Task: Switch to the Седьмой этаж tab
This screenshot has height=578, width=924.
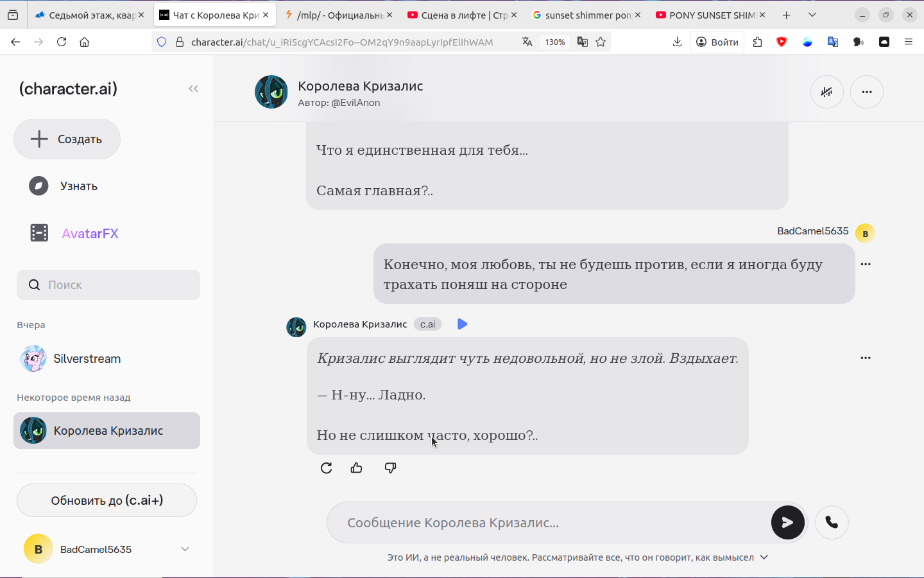Action: tap(89, 15)
